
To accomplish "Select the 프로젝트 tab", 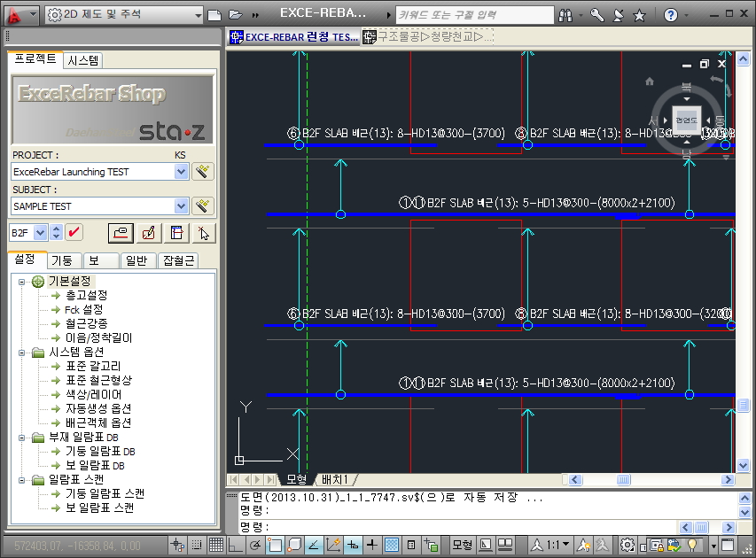I will (35, 58).
